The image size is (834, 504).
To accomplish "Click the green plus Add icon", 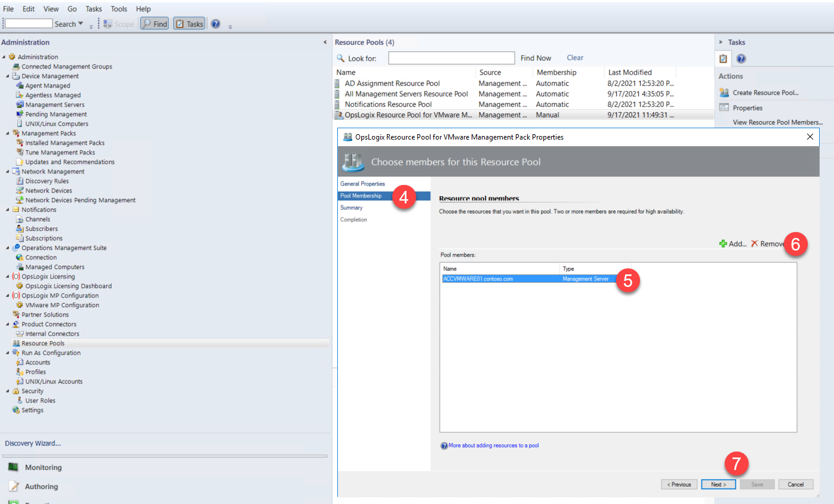I will pos(723,244).
